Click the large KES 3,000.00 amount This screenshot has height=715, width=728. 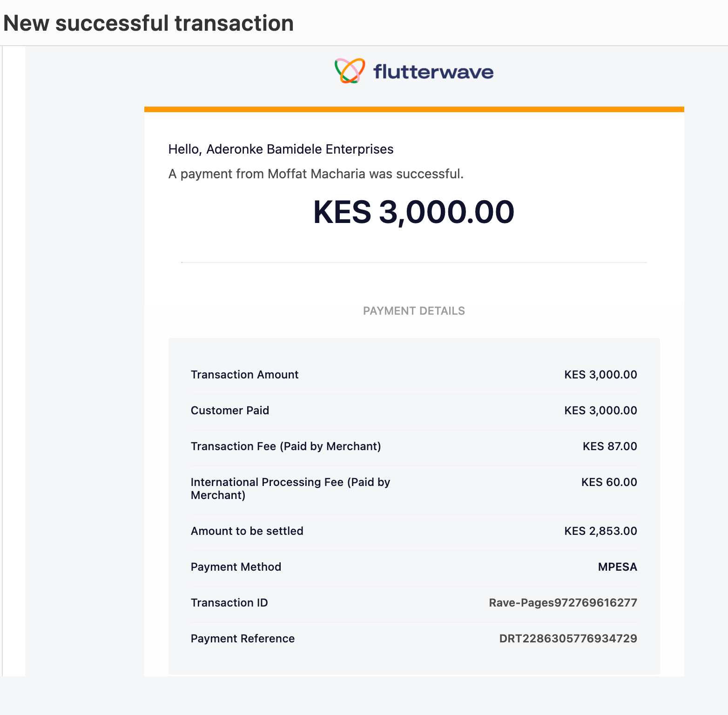[414, 212]
